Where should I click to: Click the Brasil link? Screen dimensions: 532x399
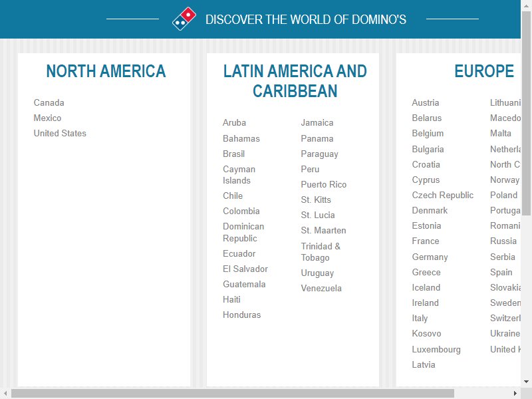coord(234,154)
